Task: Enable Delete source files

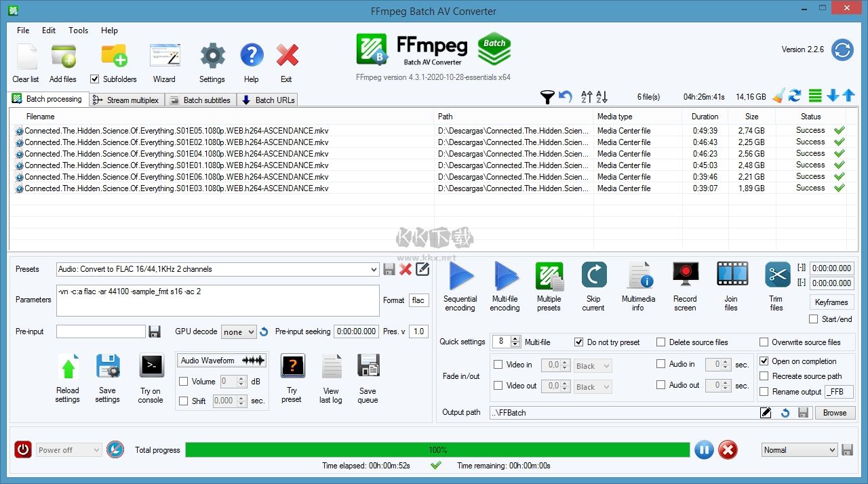Action: (661, 342)
